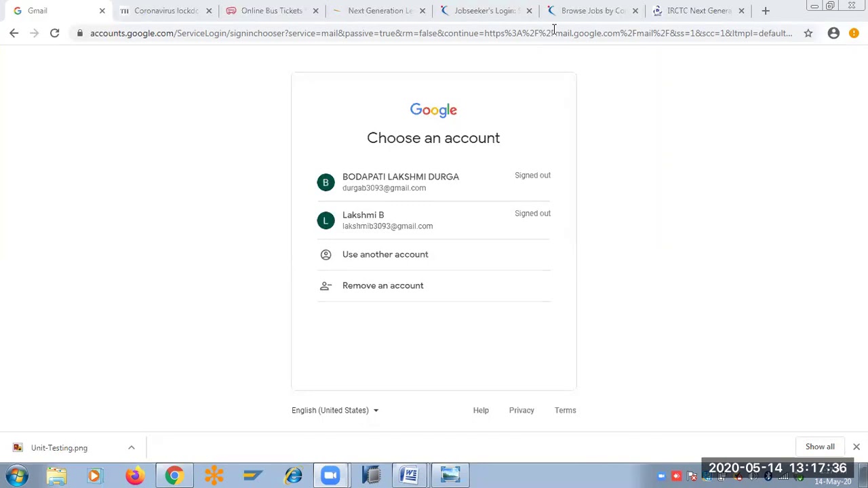Open the English (United States) language dropdown
This screenshot has width=868, height=488.
tap(335, 410)
